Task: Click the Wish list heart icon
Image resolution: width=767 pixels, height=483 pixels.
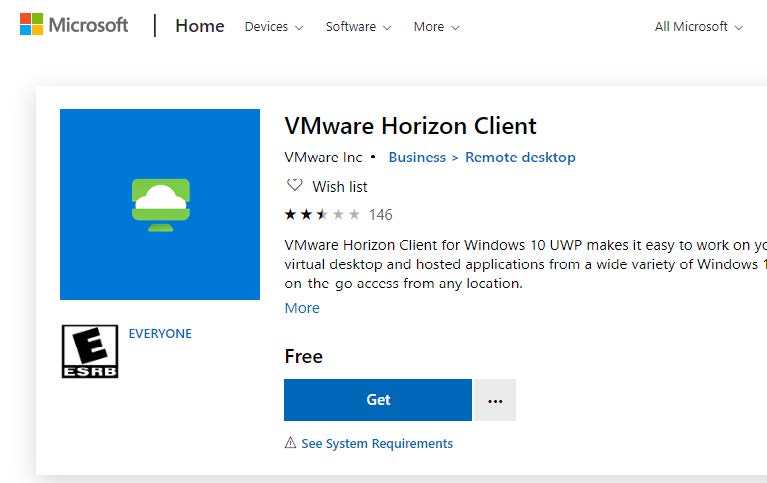Action: (x=294, y=185)
